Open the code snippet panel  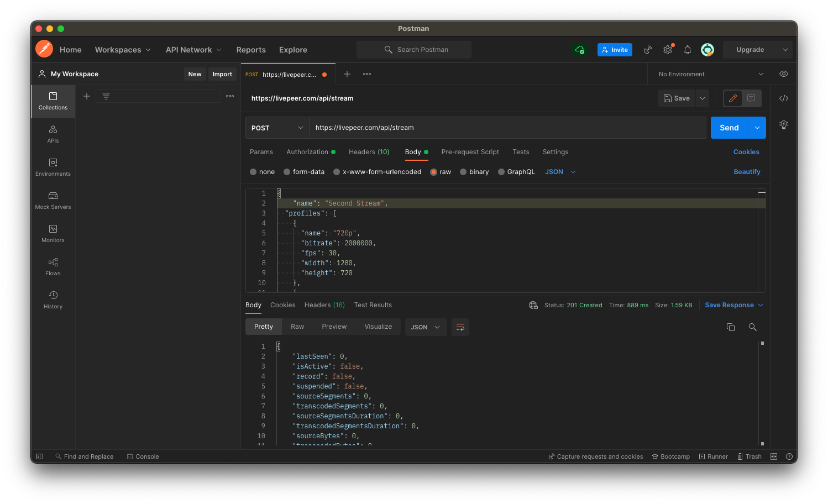(784, 98)
